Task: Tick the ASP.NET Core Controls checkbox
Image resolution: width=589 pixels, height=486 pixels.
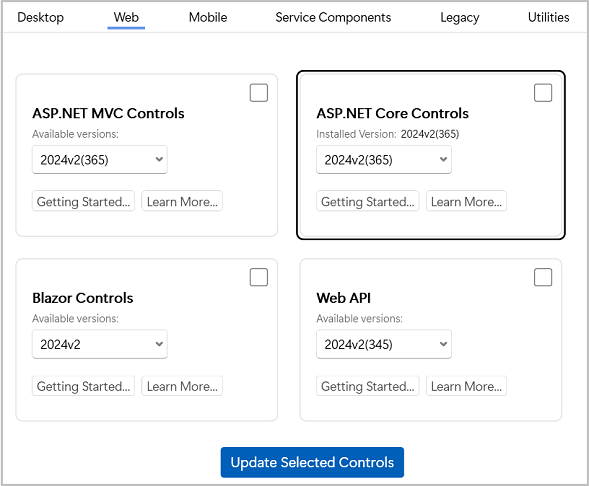Action: (543, 93)
